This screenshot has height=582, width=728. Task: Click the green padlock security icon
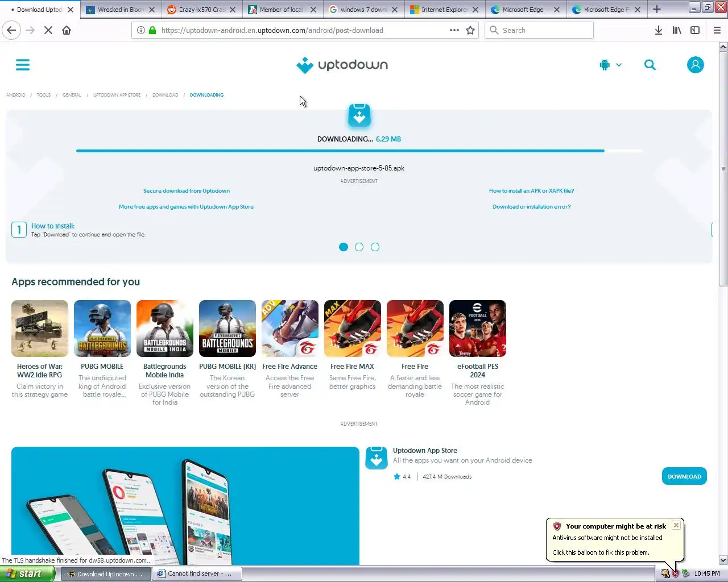pyautogui.click(x=152, y=30)
